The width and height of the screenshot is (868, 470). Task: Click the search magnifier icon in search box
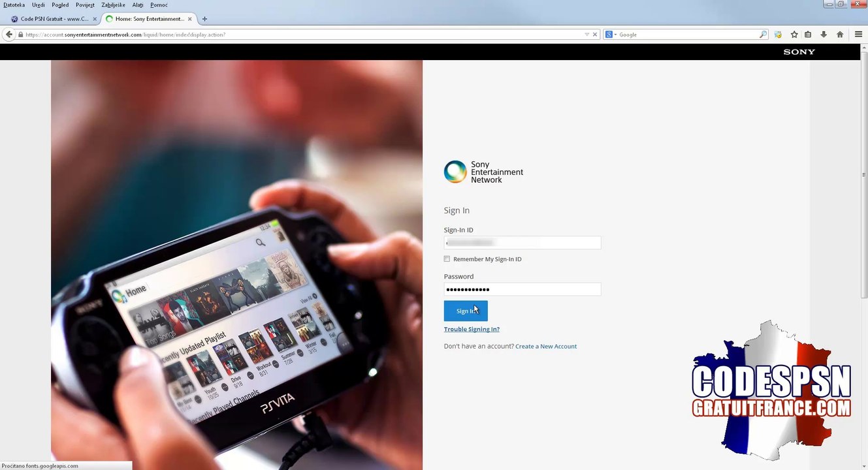(x=763, y=35)
